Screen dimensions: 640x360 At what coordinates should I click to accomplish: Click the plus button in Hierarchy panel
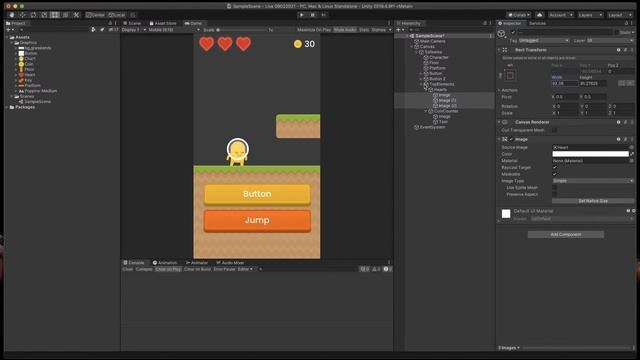pos(399,30)
